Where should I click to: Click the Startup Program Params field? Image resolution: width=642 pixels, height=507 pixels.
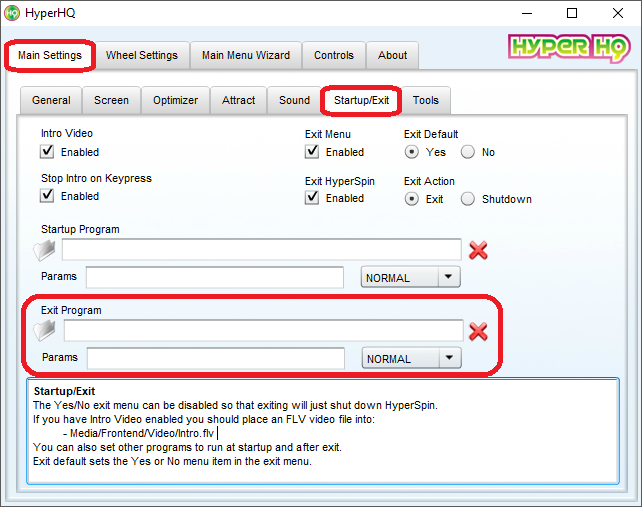(215, 277)
